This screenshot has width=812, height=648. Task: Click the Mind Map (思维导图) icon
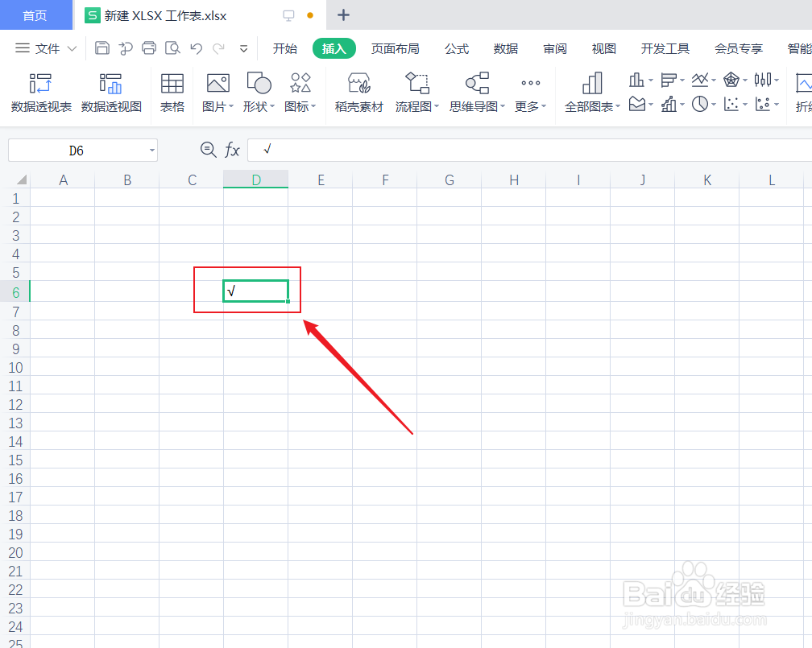(477, 83)
